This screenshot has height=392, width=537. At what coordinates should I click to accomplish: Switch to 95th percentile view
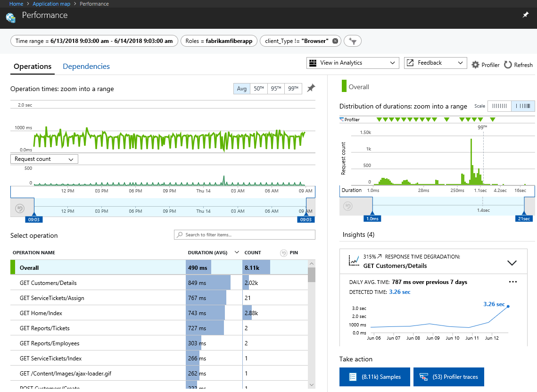(x=276, y=89)
